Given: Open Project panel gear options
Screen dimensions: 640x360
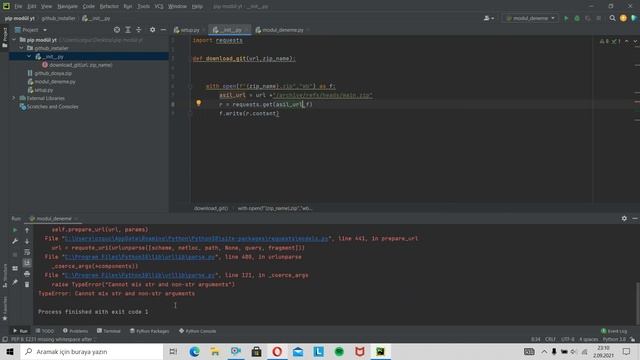Looking at the screenshot, I should pos(152,30).
